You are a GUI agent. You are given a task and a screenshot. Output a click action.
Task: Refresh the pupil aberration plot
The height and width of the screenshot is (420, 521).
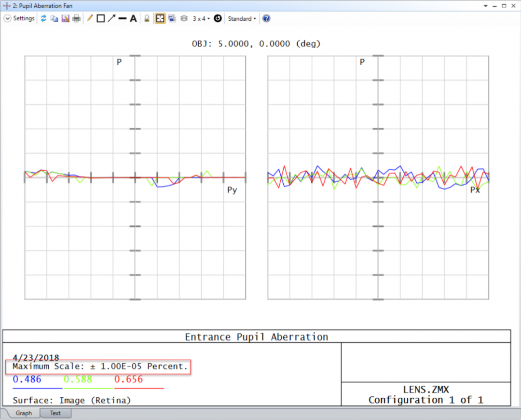[43, 18]
